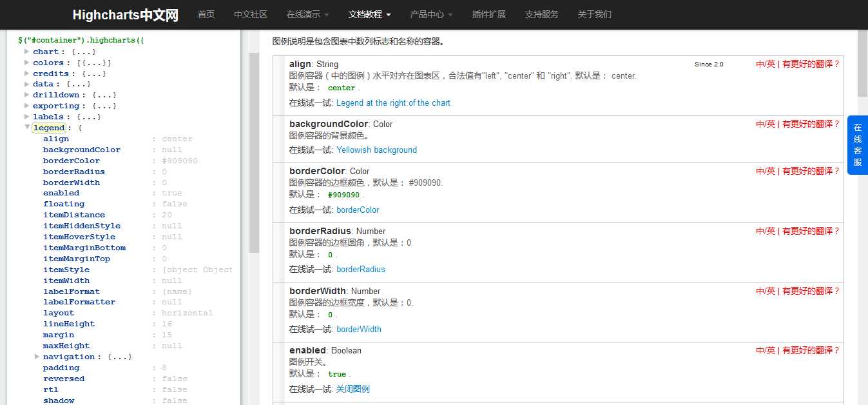Select itemMarginBottom in the options tree
The width and height of the screenshot is (868, 405).
[84, 248]
